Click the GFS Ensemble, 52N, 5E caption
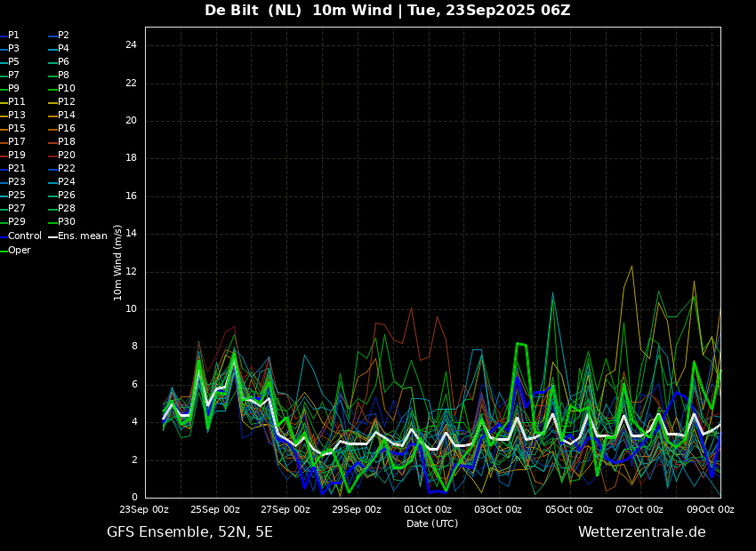The height and width of the screenshot is (551, 756). (189, 532)
